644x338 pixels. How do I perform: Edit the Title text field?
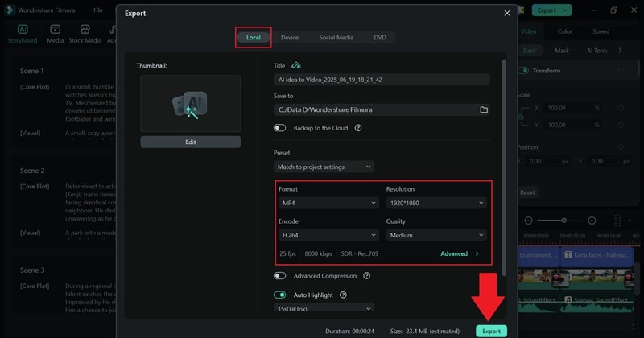(x=382, y=80)
